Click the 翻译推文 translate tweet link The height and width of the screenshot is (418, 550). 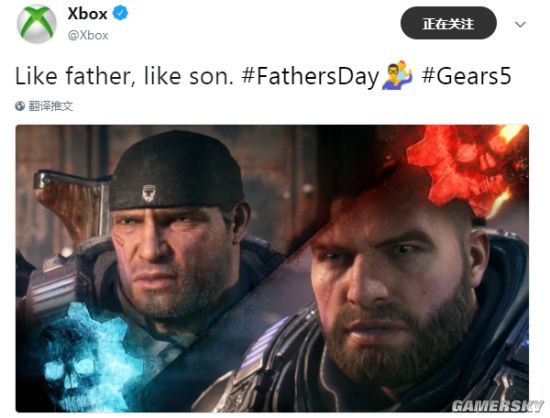pos(51,106)
